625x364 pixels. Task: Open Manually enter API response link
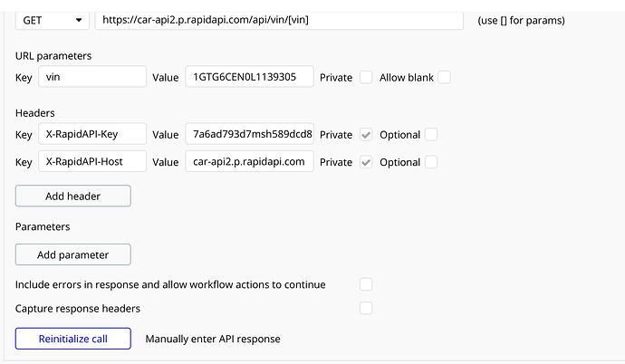coord(213,340)
